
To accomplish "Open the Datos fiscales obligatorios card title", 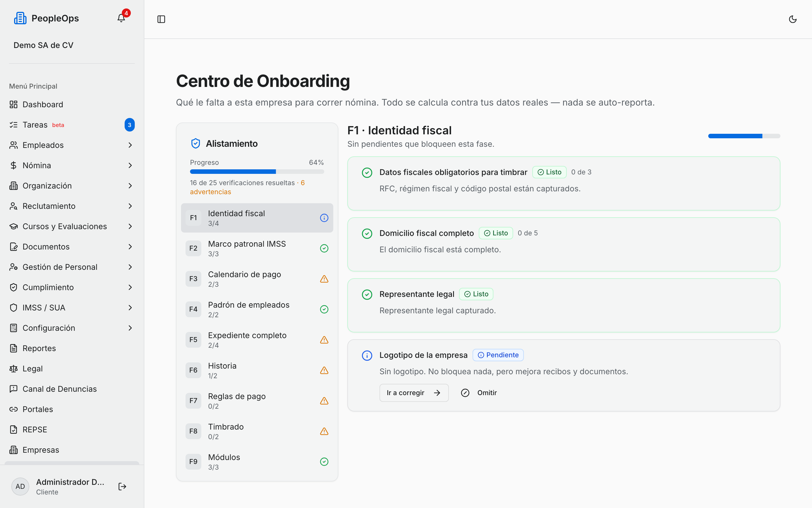I will coord(453,172).
